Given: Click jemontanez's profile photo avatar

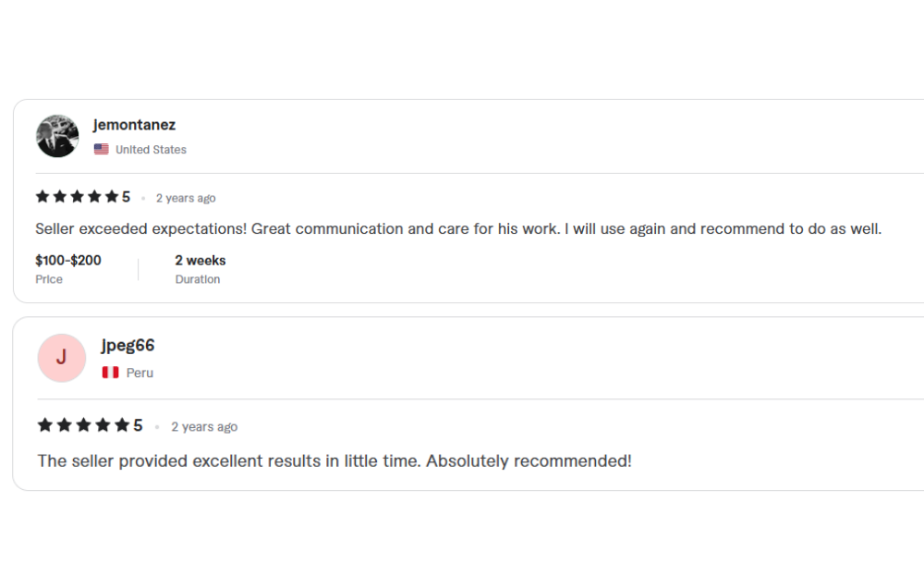Looking at the screenshot, I should (57, 136).
